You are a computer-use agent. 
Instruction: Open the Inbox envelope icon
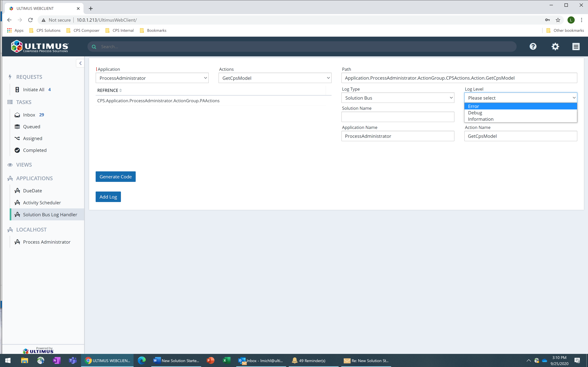17,115
